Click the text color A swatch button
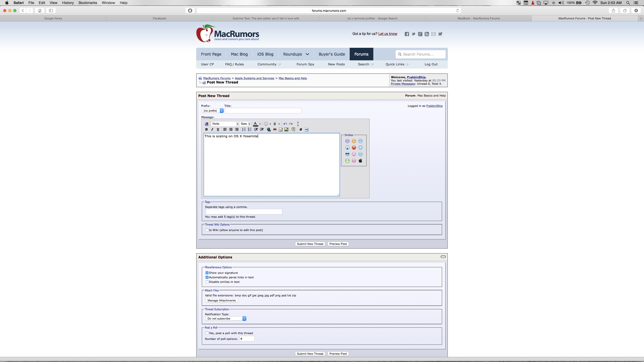The width and height of the screenshot is (644, 362). tap(255, 124)
